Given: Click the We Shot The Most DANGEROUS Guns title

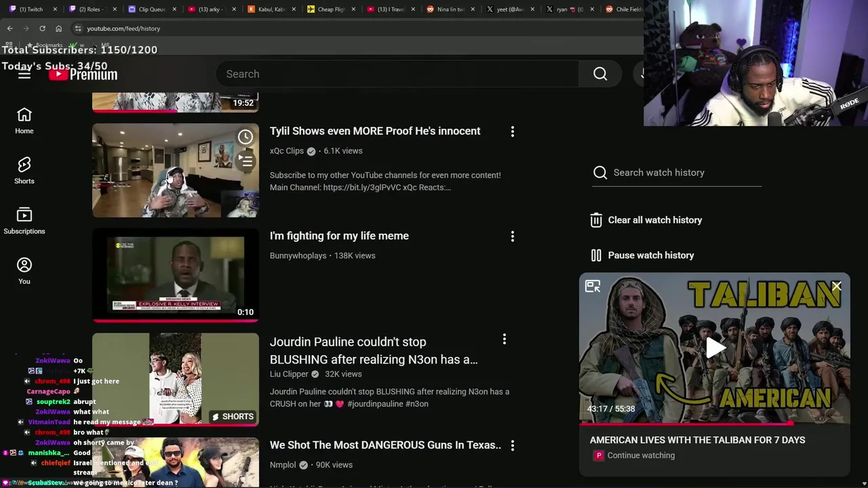Looking at the screenshot, I should [x=385, y=445].
